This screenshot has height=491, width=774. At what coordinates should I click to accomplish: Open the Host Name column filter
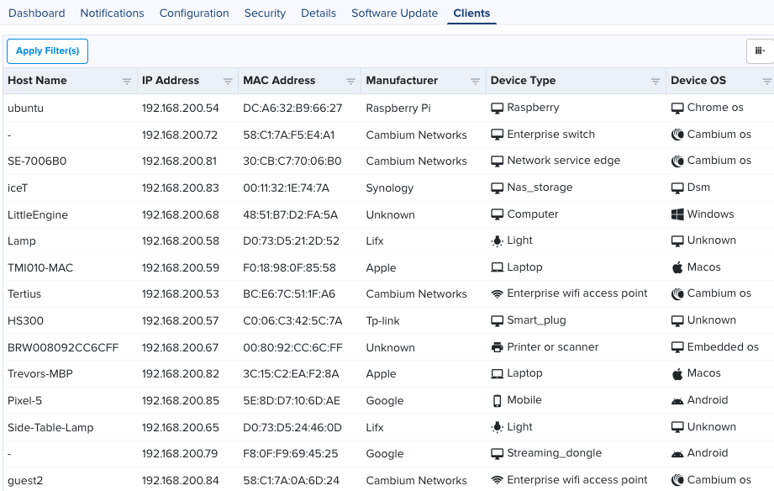coord(127,81)
